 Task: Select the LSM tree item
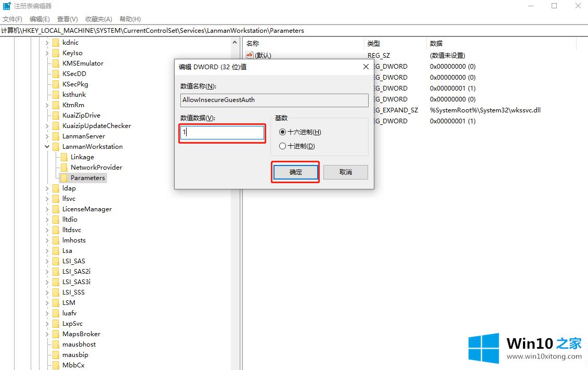(69, 303)
